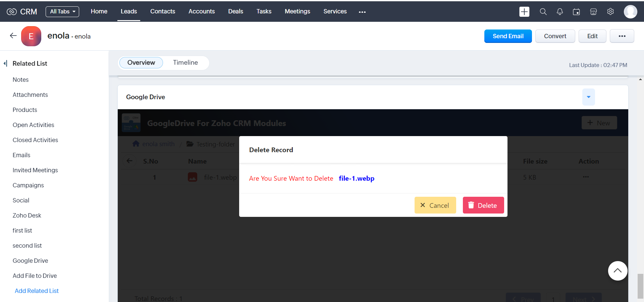The image size is (644, 302).
Task: Click the page vertical scrollbar thumb
Action: click(640, 286)
